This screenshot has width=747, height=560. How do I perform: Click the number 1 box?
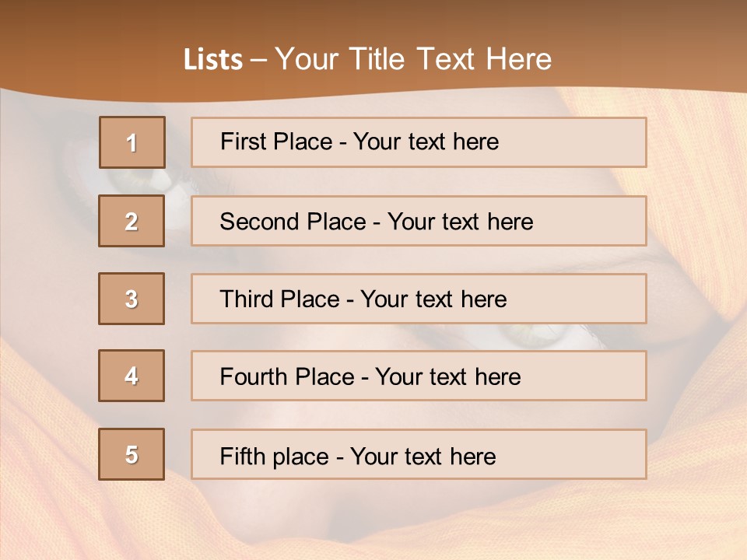132,142
